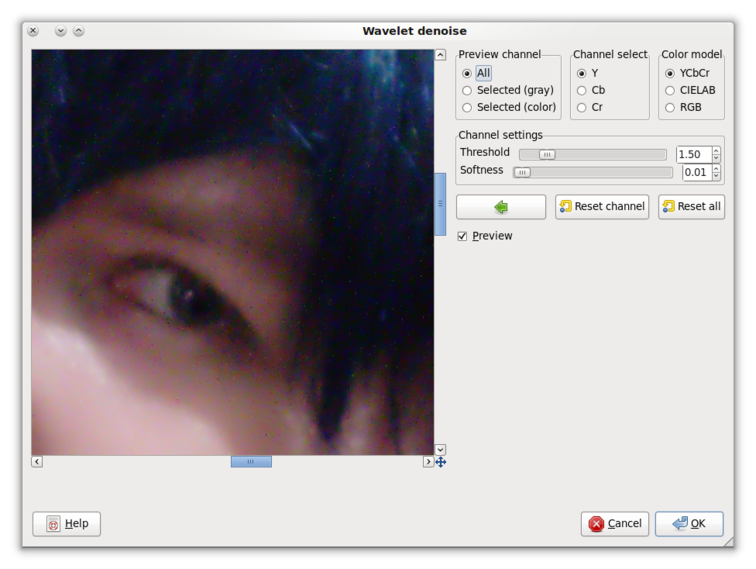
Task: Decrease Softness with the down stepper arrow
Action: (x=716, y=176)
